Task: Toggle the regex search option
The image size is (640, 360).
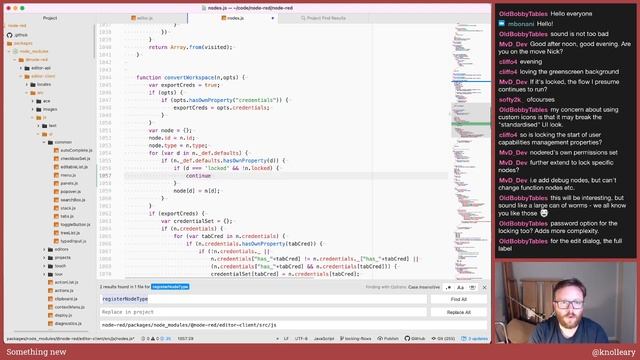Action: (448, 287)
